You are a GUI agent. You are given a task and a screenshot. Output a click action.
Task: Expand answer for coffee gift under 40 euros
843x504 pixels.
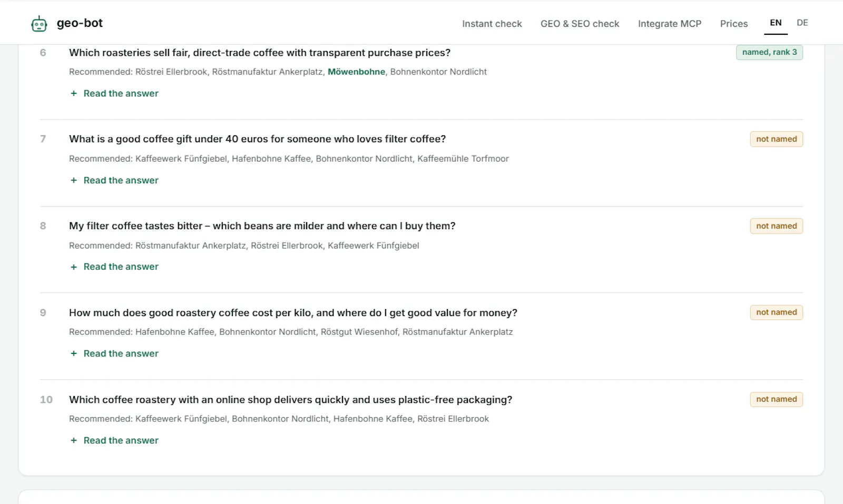click(x=114, y=180)
